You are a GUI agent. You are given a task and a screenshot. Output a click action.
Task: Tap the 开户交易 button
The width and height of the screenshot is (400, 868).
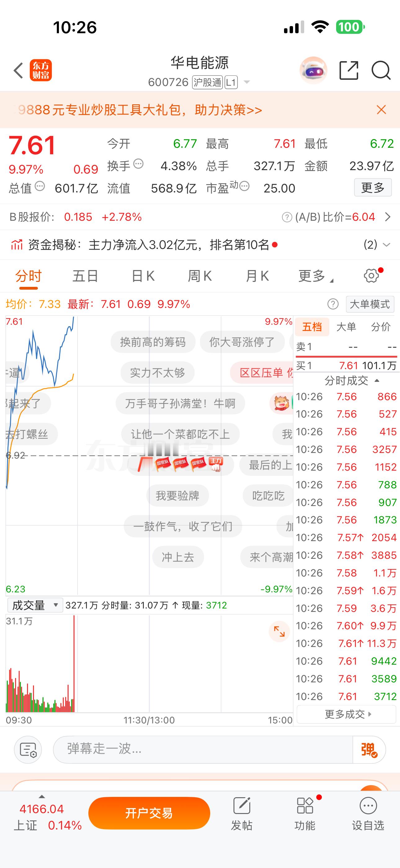point(149,813)
